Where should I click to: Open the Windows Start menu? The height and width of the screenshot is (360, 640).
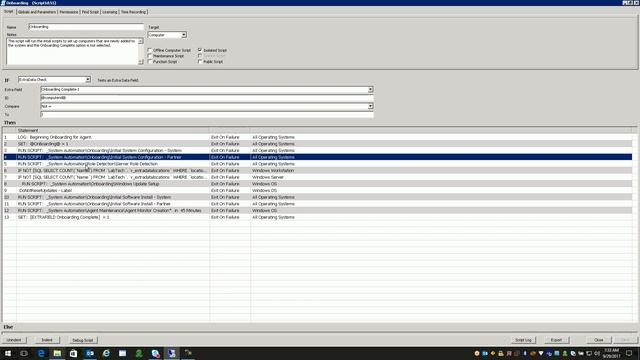[8, 353]
